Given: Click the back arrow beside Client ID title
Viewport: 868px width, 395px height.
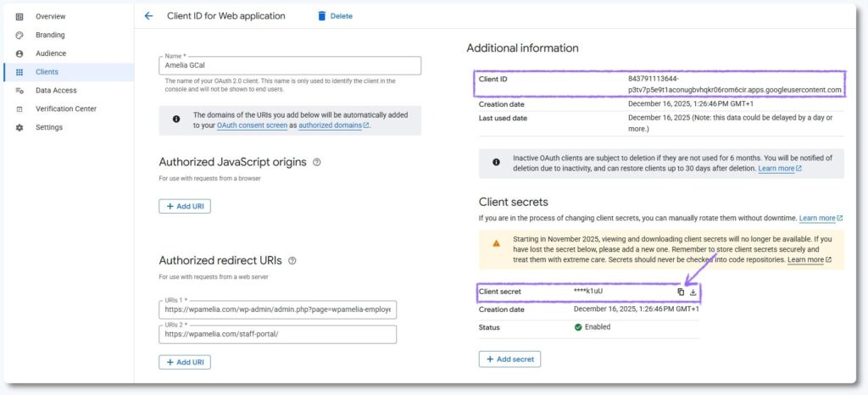Looking at the screenshot, I should [149, 16].
